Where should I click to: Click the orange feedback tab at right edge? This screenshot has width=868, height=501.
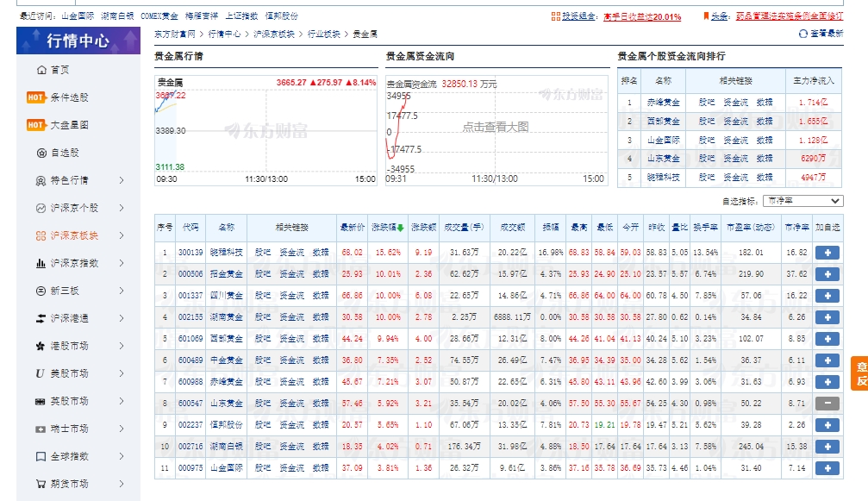click(859, 373)
